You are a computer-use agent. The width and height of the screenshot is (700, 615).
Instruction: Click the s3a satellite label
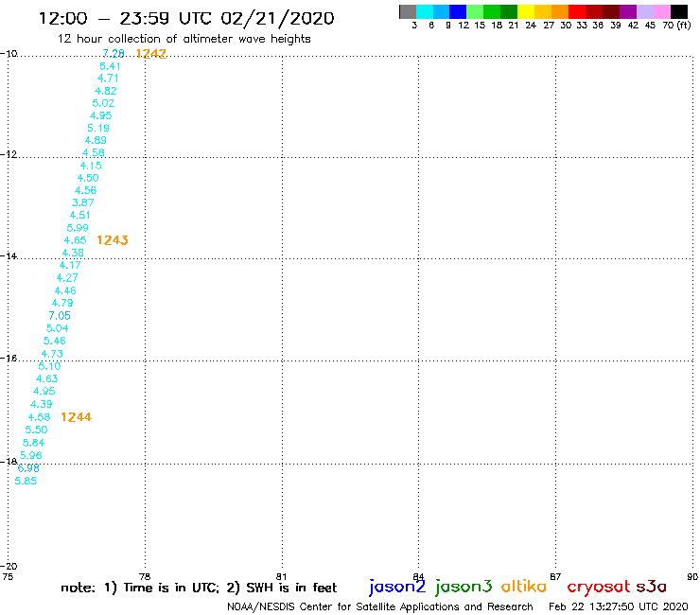coord(651,587)
